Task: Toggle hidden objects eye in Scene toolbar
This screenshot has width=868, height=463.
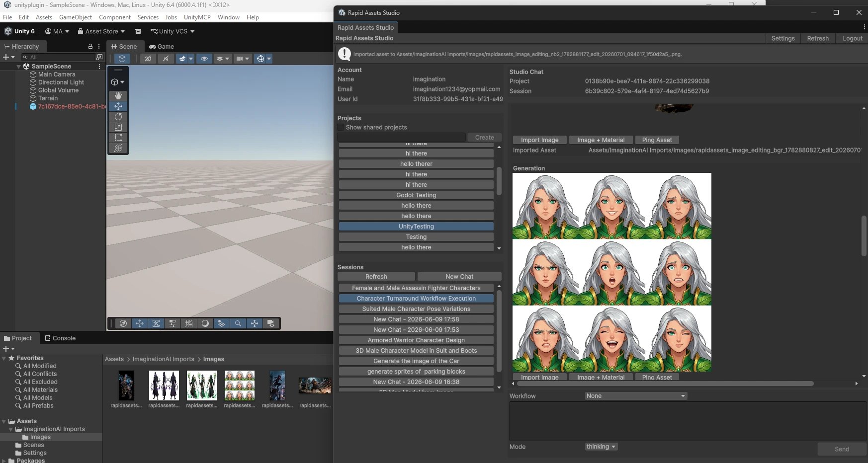Action: pos(204,59)
